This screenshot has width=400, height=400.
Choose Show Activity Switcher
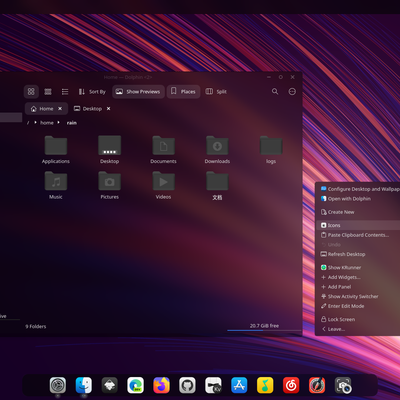pyautogui.click(x=359, y=296)
